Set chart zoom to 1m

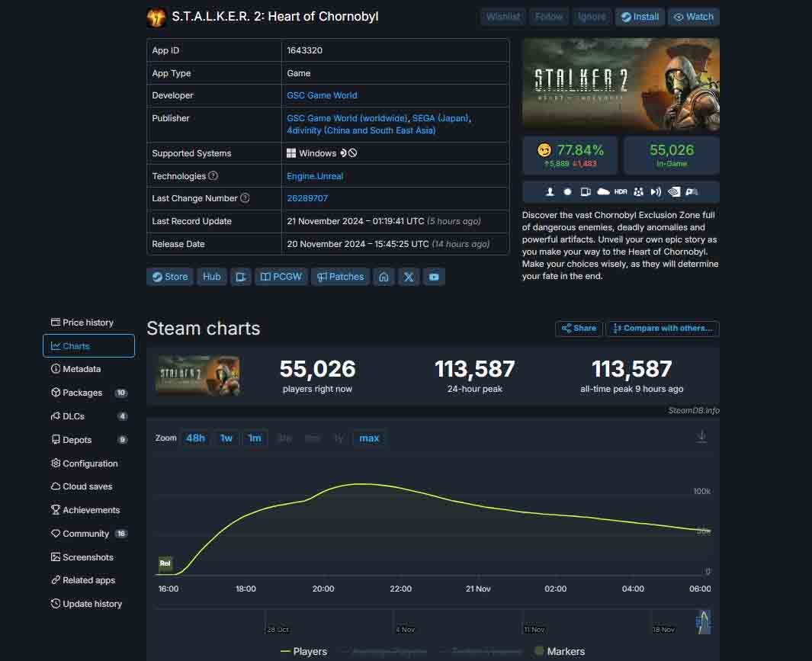[255, 438]
